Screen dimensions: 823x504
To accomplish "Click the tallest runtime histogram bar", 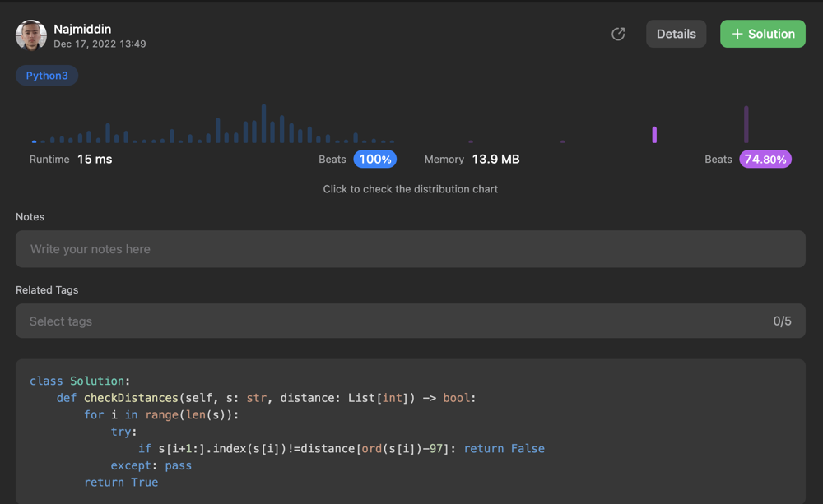I will [263, 119].
